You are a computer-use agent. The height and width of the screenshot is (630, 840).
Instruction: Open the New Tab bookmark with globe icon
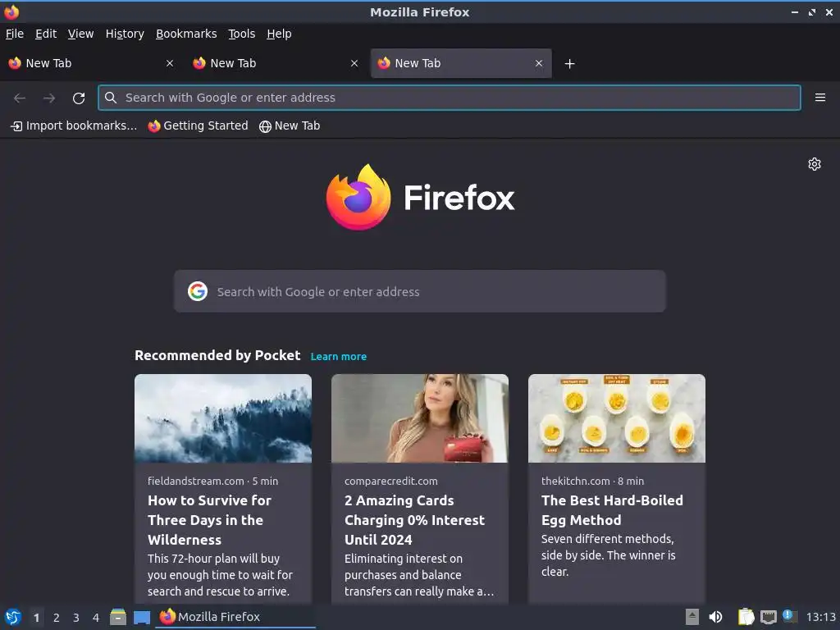tap(290, 126)
